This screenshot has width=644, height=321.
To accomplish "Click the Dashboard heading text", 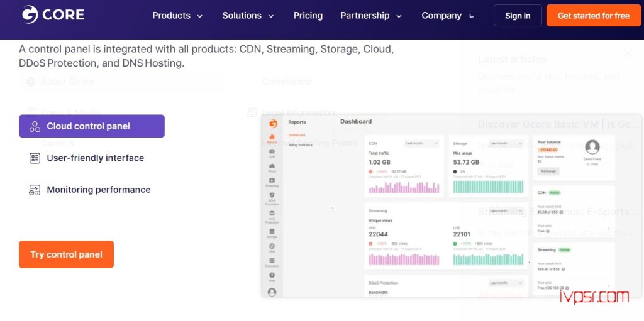I will [x=356, y=121].
